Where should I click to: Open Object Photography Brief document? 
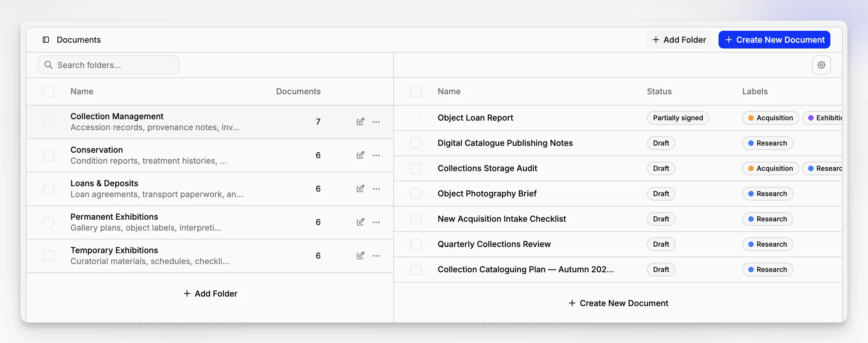487,194
